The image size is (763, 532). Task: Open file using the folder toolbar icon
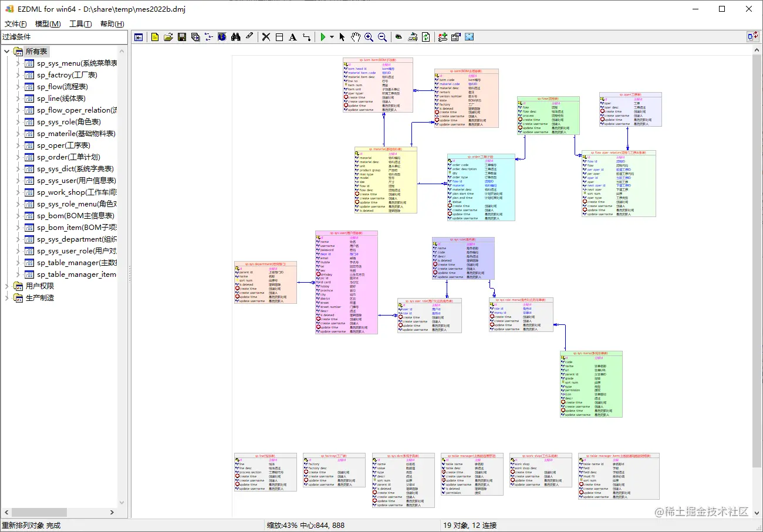click(168, 37)
